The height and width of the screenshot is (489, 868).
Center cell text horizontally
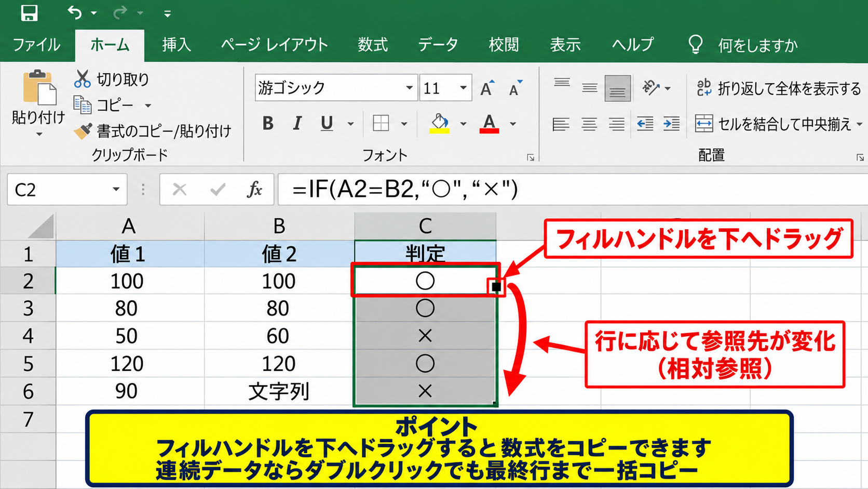(x=589, y=124)
